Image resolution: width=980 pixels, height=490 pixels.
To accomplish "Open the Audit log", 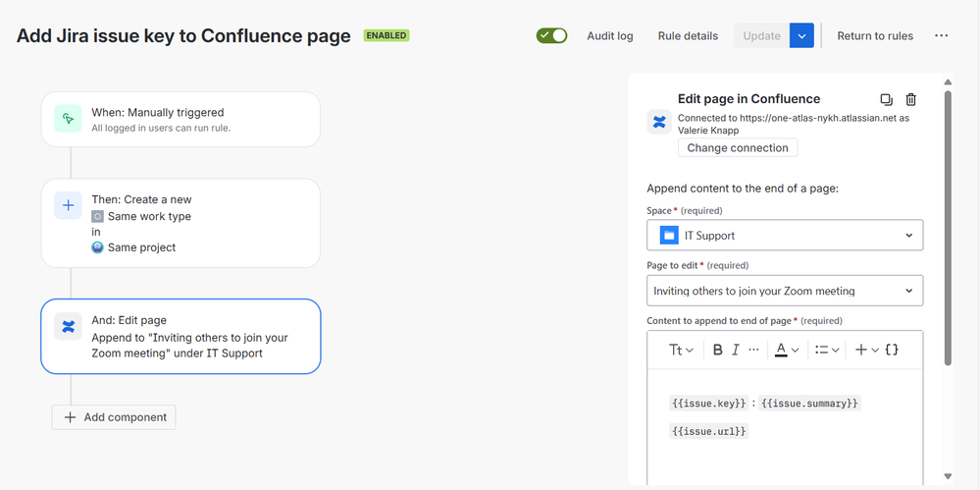I will (609, 35).
